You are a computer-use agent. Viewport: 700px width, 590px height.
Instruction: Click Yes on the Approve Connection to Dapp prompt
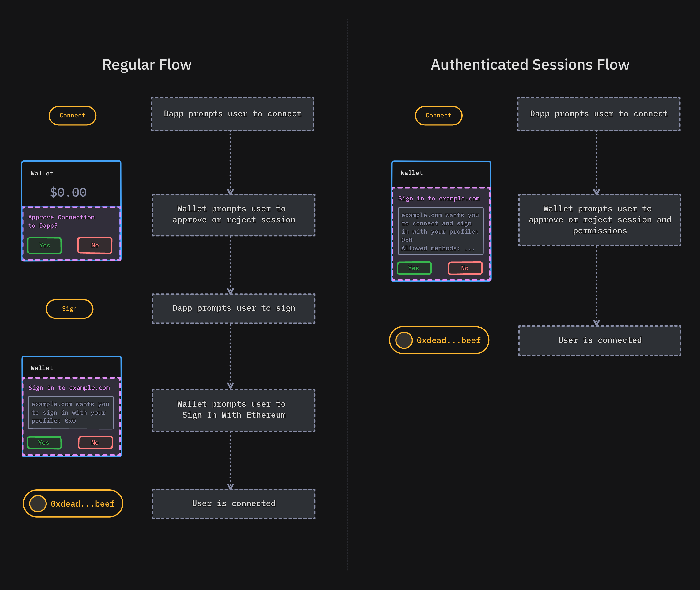click(44, 245)
